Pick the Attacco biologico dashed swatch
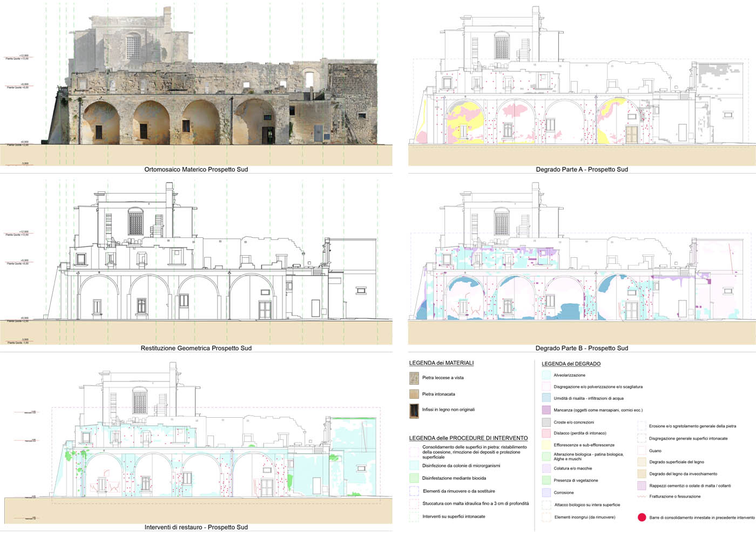 click(x=546, y=505)
